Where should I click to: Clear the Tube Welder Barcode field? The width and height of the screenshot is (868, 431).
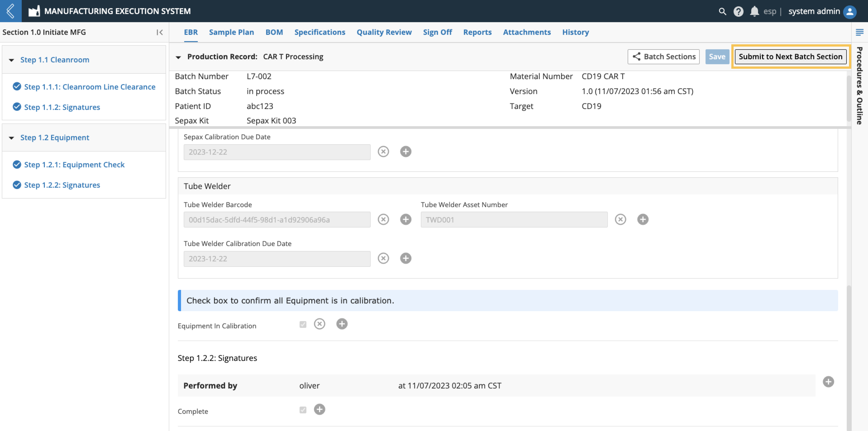(383, 220)
